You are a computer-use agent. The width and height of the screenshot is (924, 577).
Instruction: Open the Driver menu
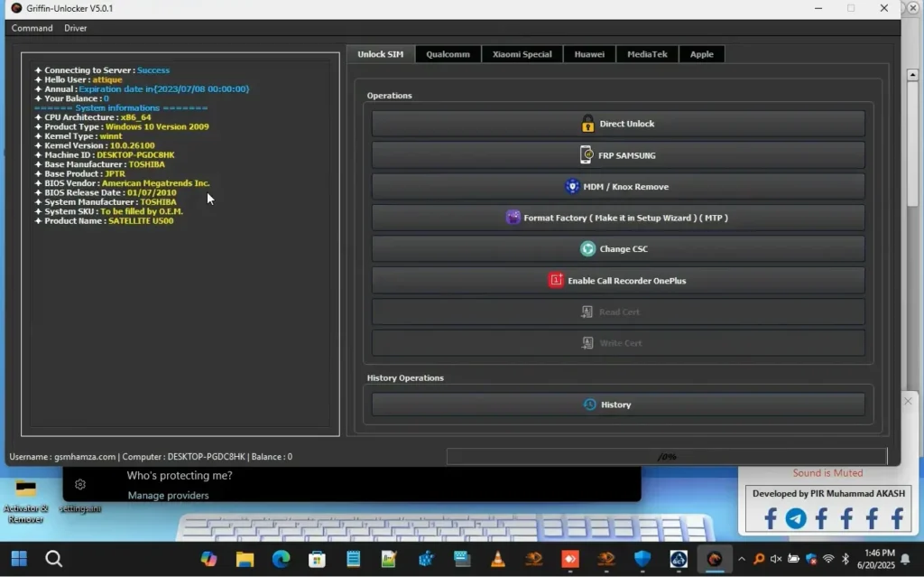click(x=76, y=28)
